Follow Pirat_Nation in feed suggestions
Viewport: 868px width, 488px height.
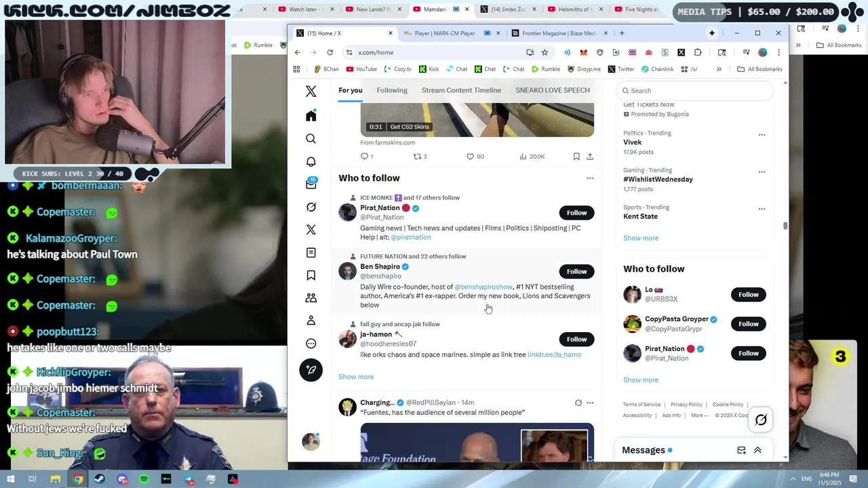coord(576,213)
